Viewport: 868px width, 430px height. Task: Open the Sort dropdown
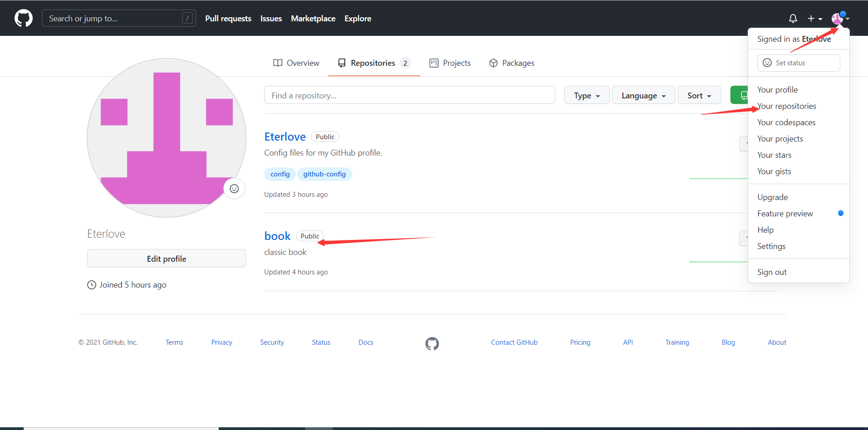click(x=699, y=95)
